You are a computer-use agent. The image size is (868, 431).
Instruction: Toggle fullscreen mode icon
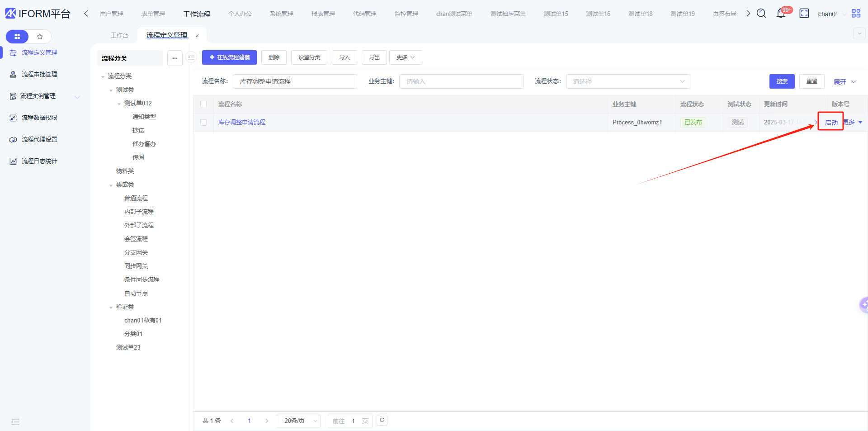click(804, 14)
